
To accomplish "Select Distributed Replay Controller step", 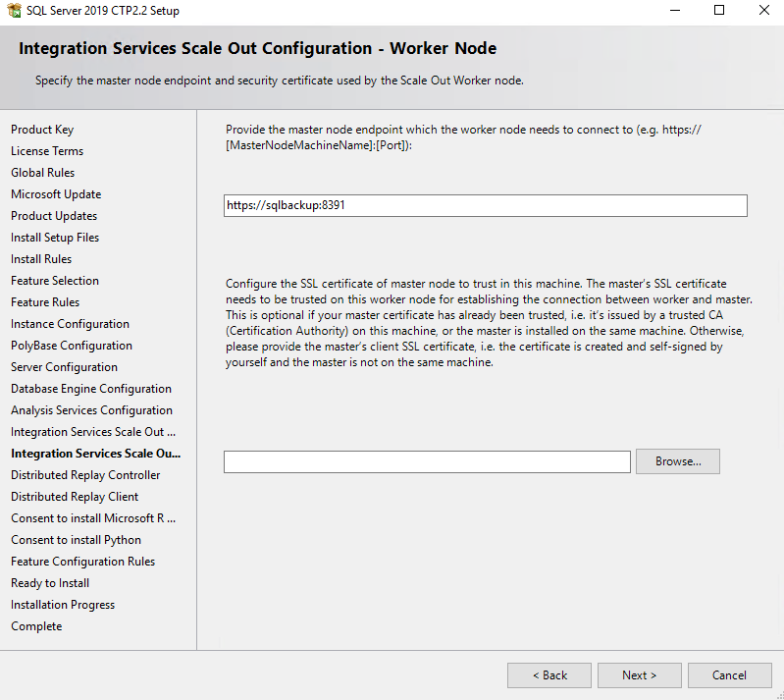I will coord(85,475).
